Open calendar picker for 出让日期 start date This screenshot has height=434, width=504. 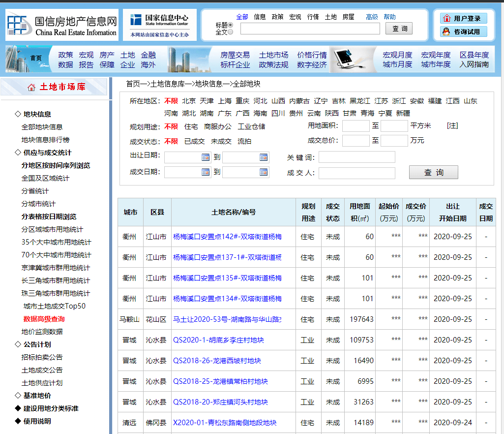click(206, 157)
